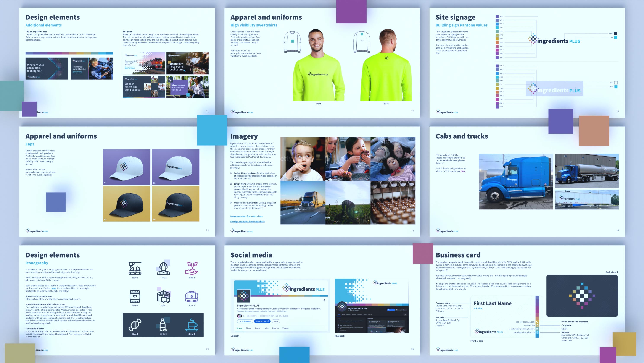Image resolution: width=644 pixels, height=363 pixels.
Task: Open the Jobs tab on LinkedIn mockup
Action: pyautogui.click(x=266, y=328)
